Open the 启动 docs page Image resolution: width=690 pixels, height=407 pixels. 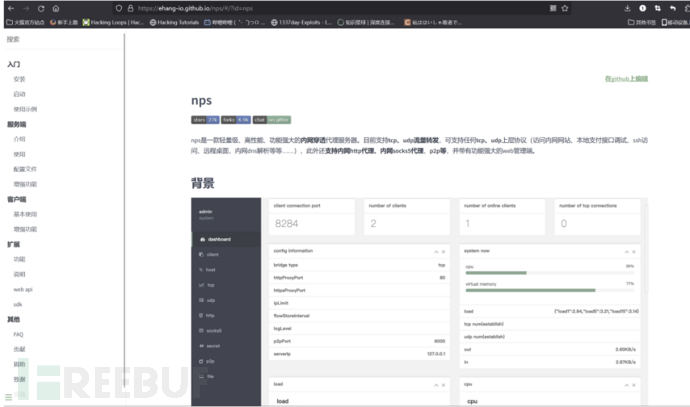tap(19, 94)
